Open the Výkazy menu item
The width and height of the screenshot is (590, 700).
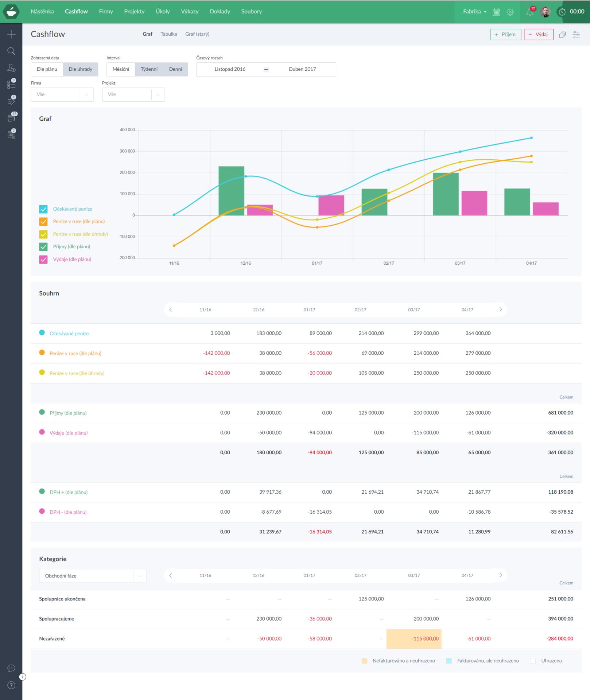tap(190, 12)
